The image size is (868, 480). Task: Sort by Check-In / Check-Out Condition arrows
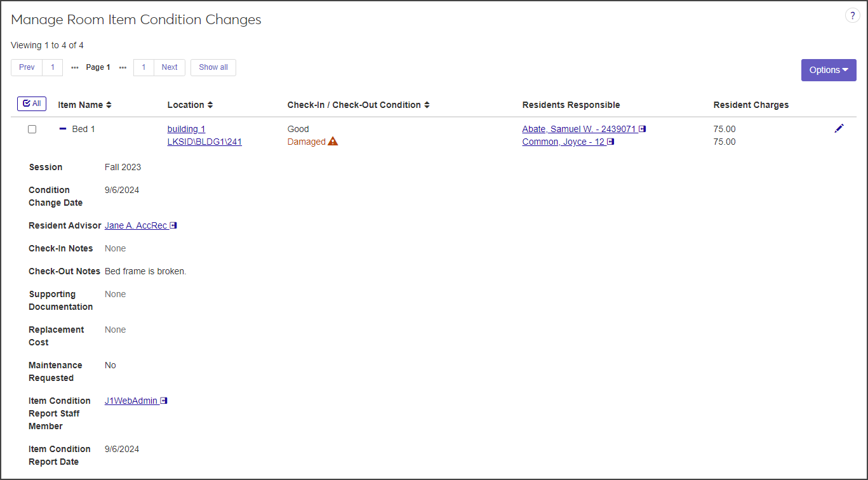point(427,105)
